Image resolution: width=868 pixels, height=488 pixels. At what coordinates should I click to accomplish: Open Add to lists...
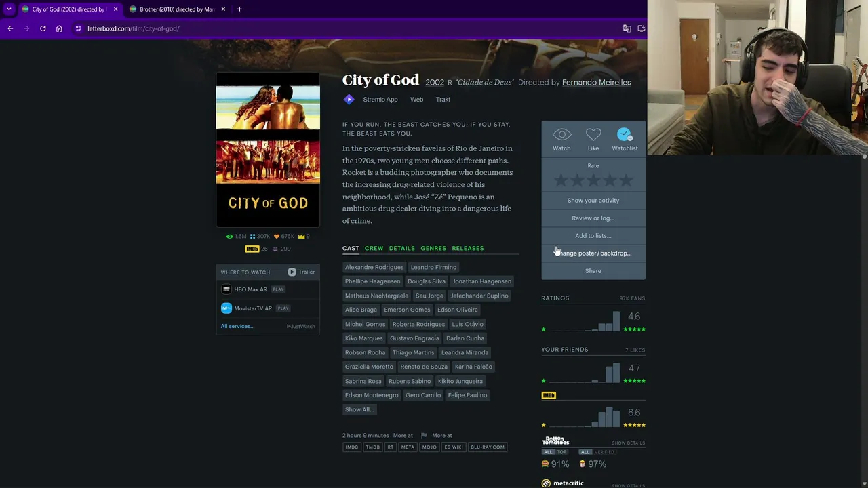[x=593, y=235]
